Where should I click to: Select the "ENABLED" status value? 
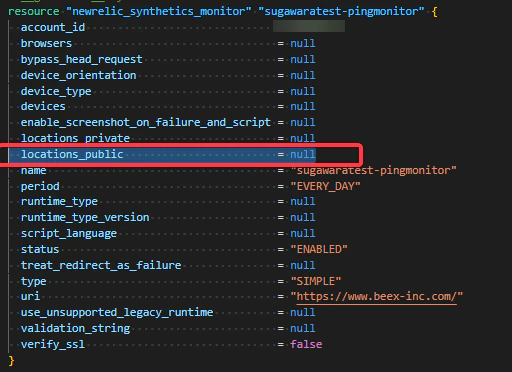[x=319, y=249]
